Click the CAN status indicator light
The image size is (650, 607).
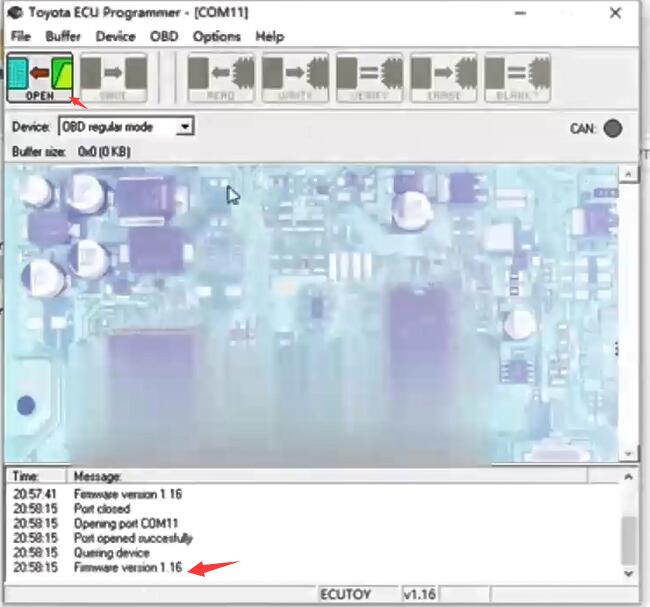tap(613, 128)
